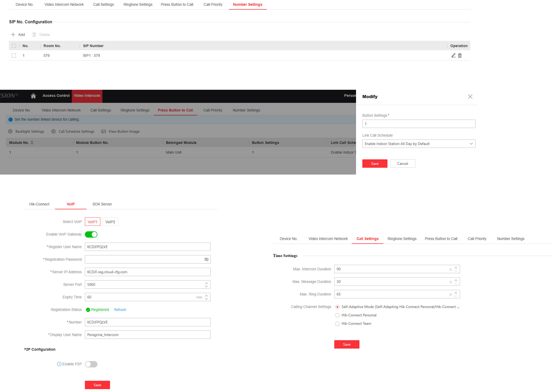Switch to the SDK Server tab
552x392 pixels.
(x=102, y=204)
